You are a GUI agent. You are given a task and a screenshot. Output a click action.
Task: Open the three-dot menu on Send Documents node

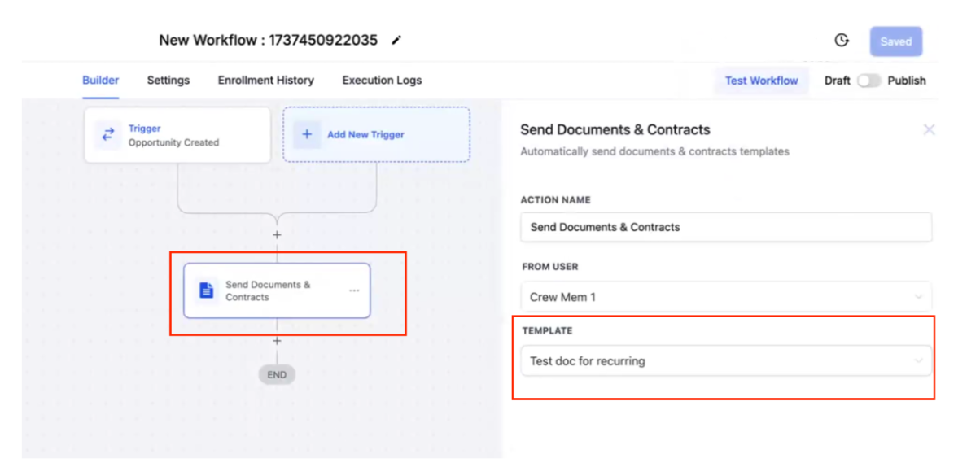coord(354,290)
